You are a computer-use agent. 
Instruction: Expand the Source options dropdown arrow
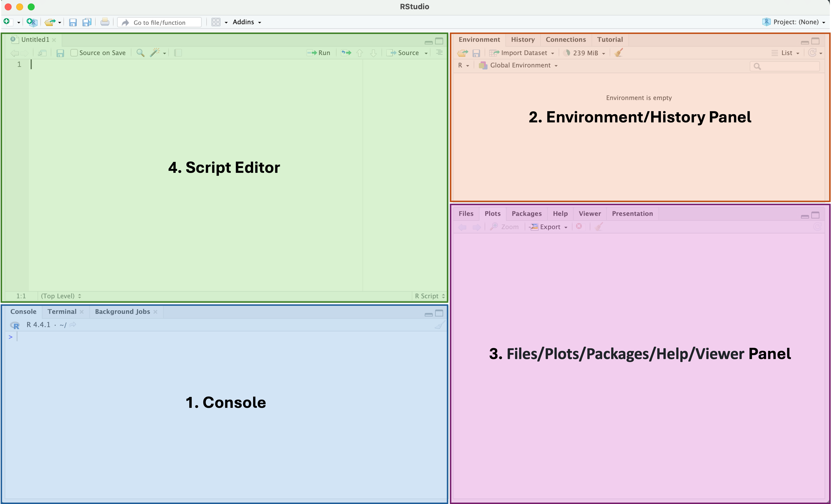point(426,53)
